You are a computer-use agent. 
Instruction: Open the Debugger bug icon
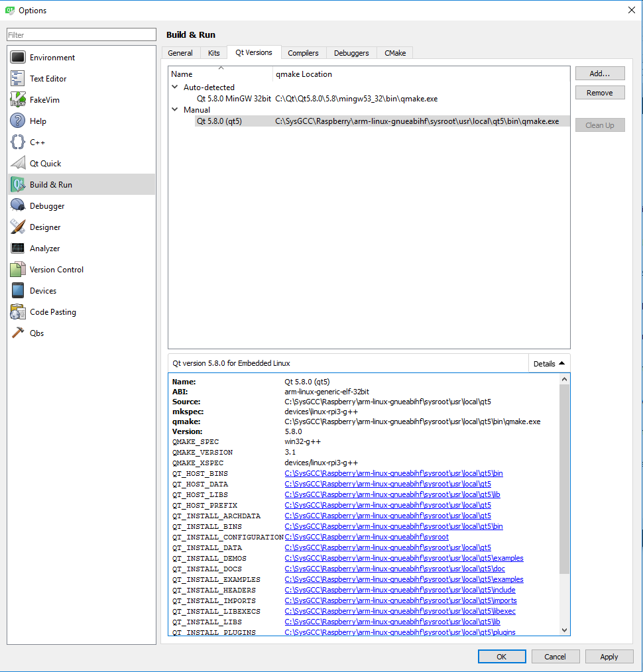click(18, 205)
